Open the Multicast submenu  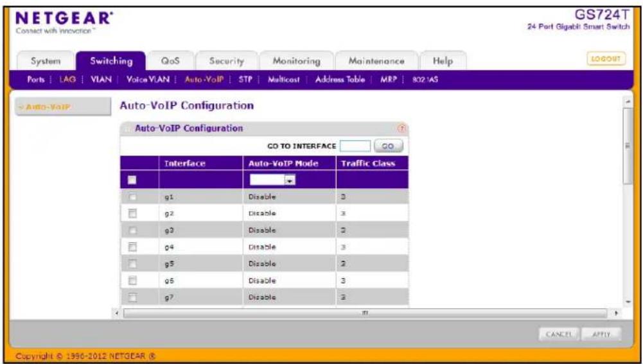(x=284, y=80)
